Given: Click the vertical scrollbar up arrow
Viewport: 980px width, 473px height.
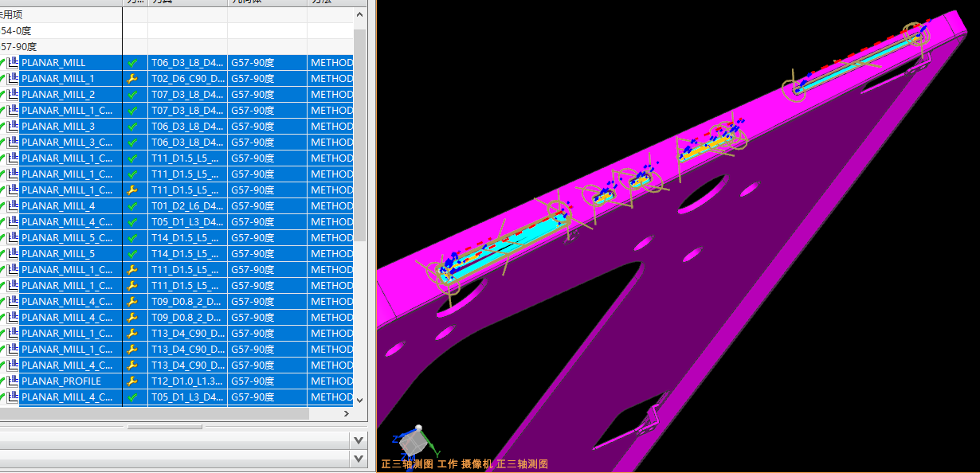Looking at the screenshot, I should tap(359, 14).
